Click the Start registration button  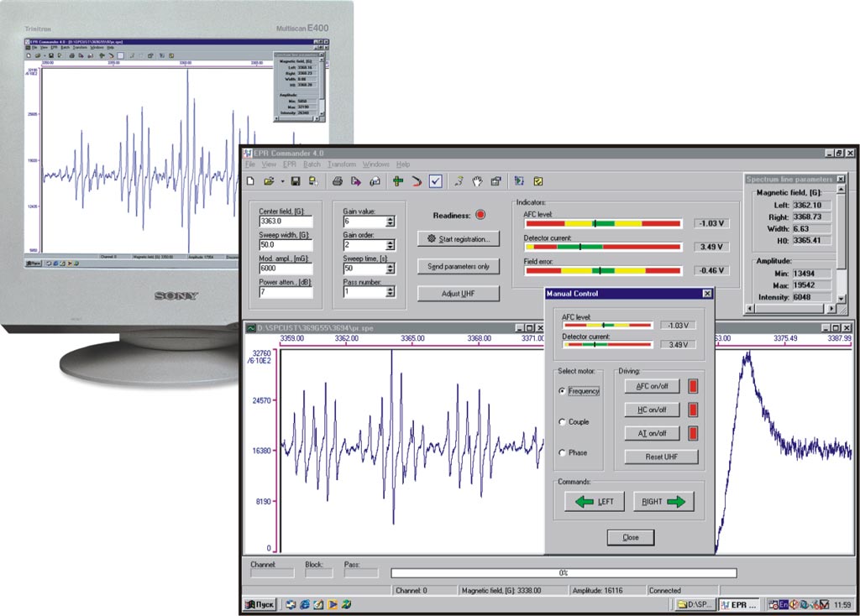click(459, 239)
